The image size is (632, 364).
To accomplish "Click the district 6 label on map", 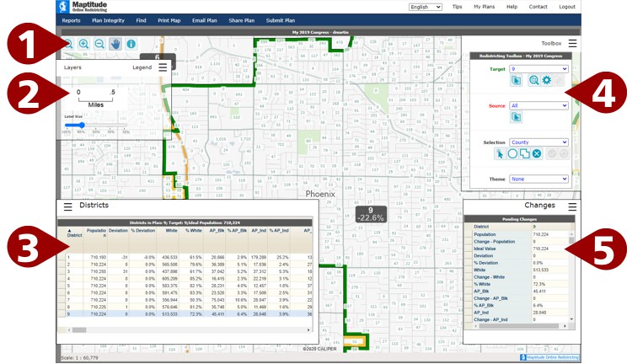I will [x=158, y=57].
